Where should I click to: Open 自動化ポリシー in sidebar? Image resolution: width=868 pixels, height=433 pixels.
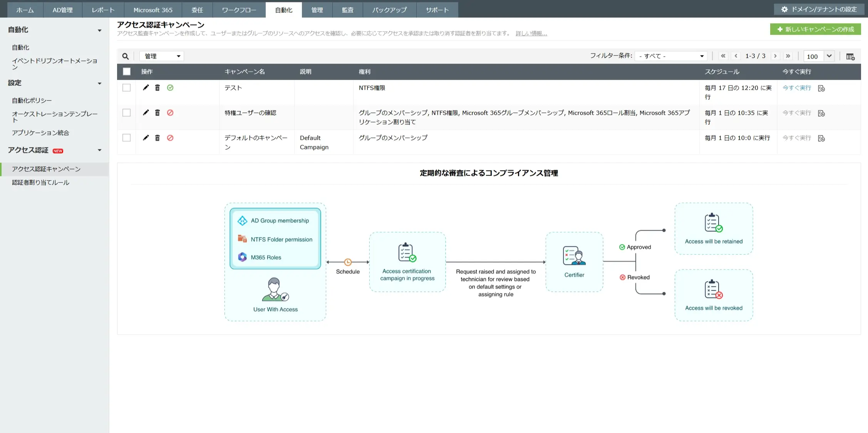(x=32, y=100)
